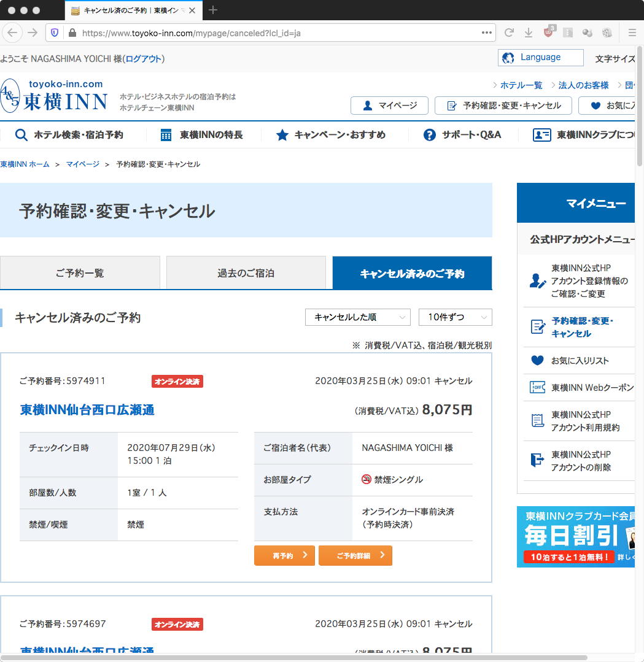Open the Language selector
Image resolution: width=644 pixels, height=662 pixels.
coord(540,58)
